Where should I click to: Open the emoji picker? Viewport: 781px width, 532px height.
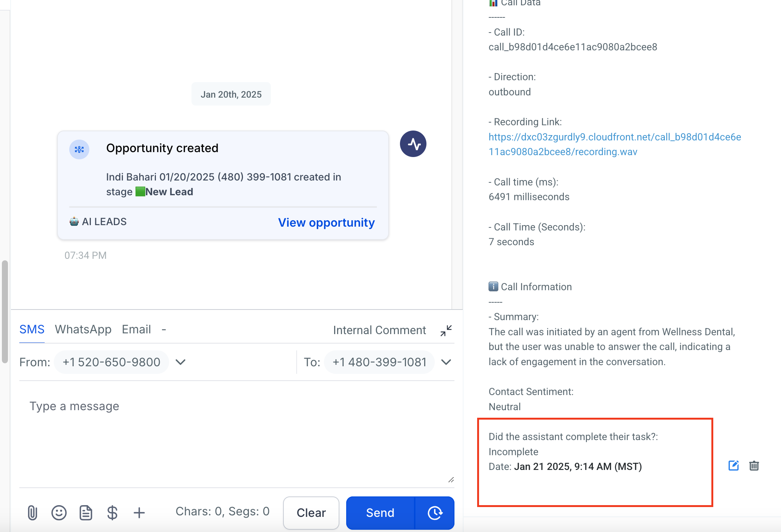(59, 513)
